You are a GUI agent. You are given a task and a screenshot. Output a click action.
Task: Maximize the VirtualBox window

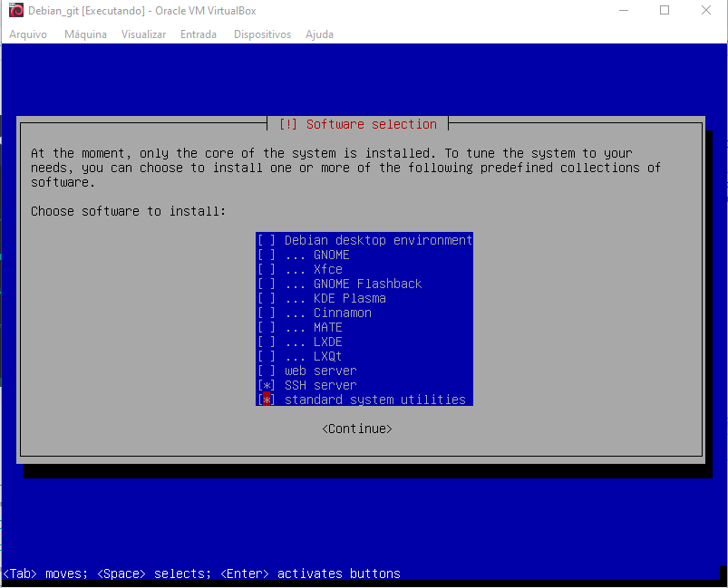point(665,10)
